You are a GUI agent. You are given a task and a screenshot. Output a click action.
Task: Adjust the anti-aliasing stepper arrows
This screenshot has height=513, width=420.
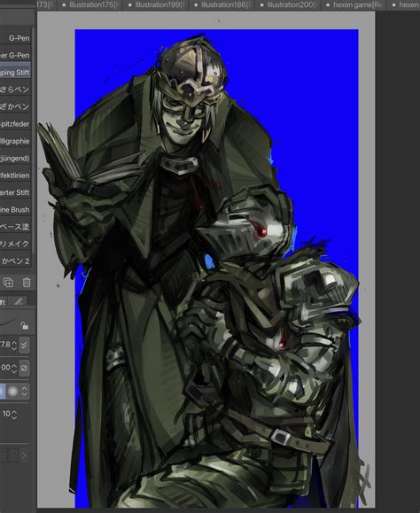point(25,392)
